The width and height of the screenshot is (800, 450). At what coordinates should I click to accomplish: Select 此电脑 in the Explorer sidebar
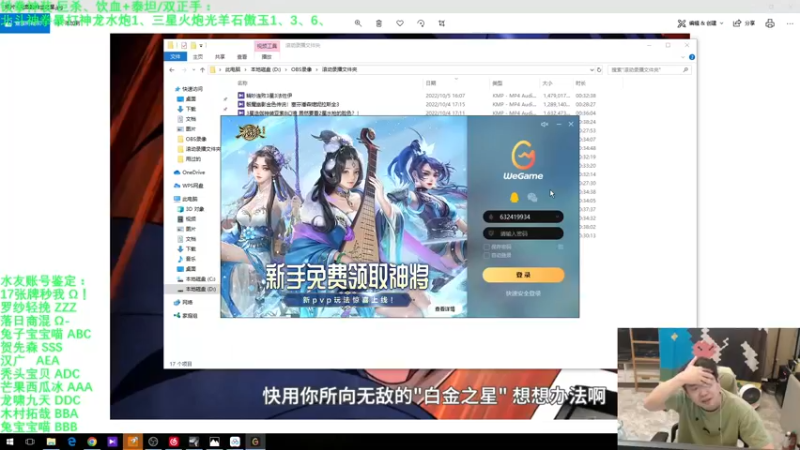[186, 199]
